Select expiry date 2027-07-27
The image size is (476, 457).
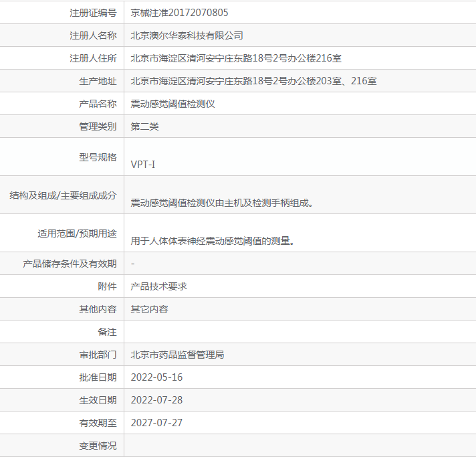click(x=156, y=423)
